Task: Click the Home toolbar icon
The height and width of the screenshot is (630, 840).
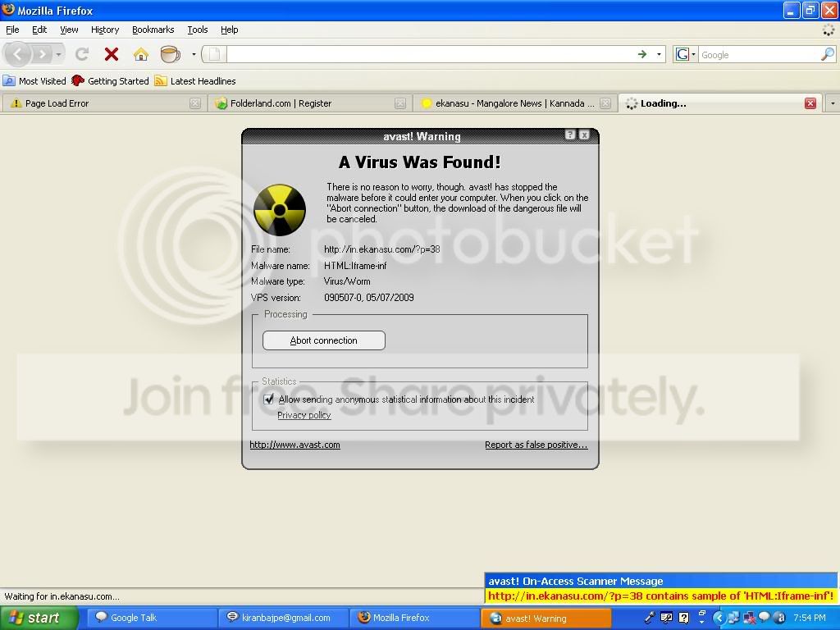Action: click(141, 54)
